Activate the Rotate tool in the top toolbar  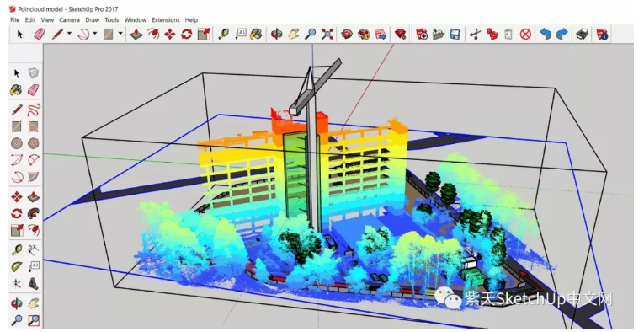coord(186,34)
